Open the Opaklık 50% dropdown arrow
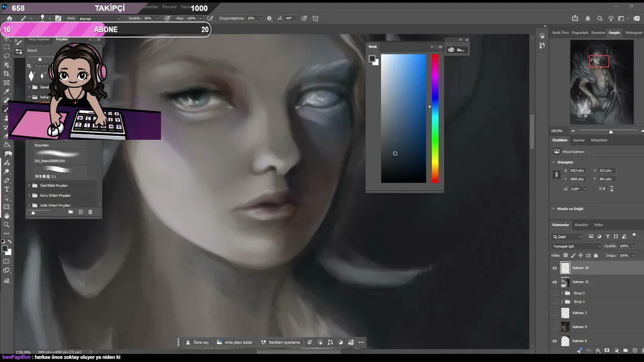The height and width of the screenshot is (362, 644). pos(157,19)
